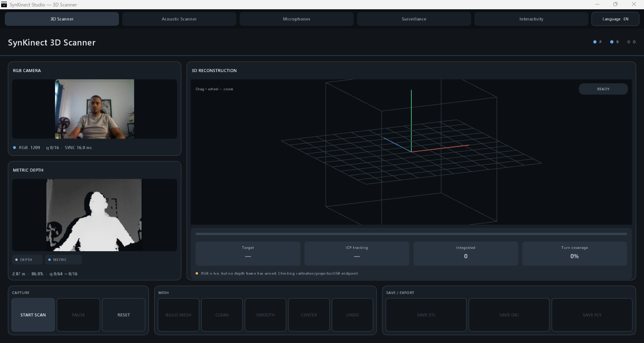Start the scan with START SCAN
644x343 pixels.
coord(33,315)
